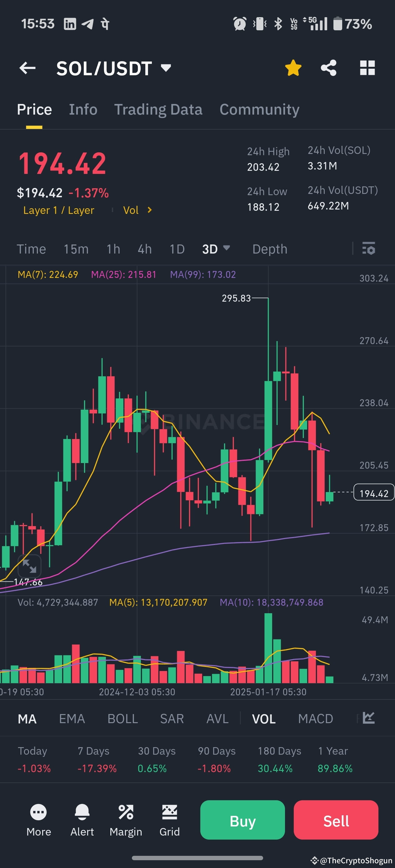Select the 15m chart interval
The image size is (395, 868).
click(76, 249)
